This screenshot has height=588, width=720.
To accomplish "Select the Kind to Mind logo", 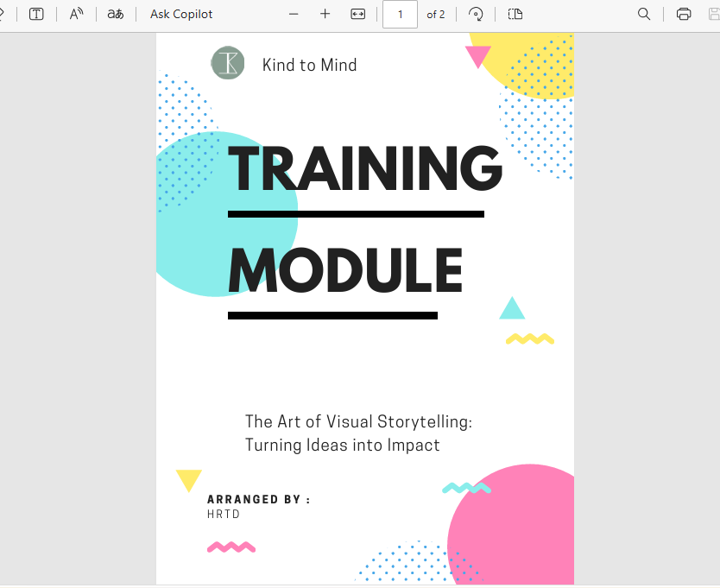I will click(228, 63).
